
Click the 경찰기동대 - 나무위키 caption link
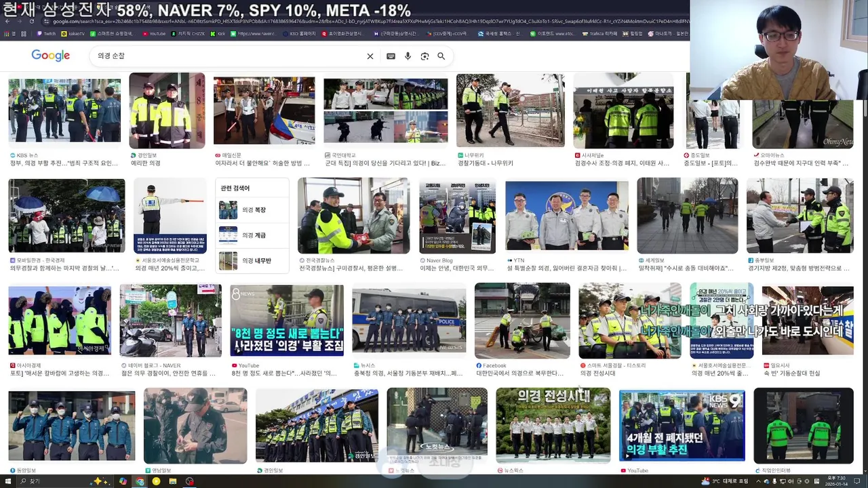(x=485, y=163)
